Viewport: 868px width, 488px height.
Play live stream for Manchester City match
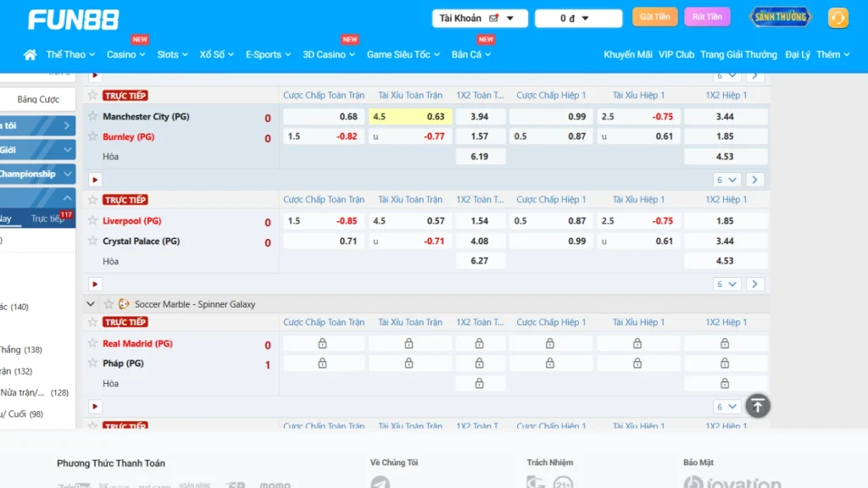(x=95, y=180)
